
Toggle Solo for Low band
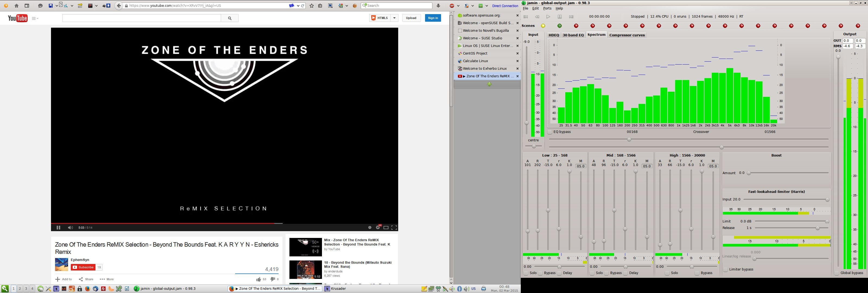(x=526, y=273)
